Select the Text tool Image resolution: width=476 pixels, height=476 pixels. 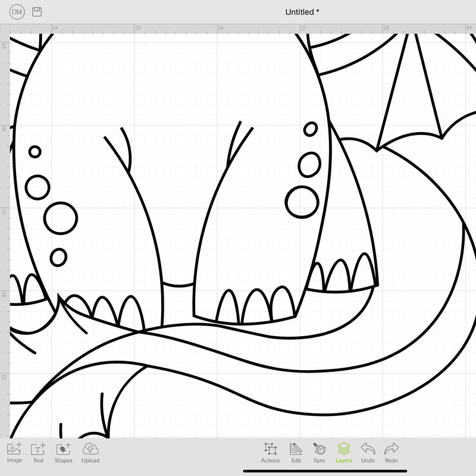[x=38, y=453]
